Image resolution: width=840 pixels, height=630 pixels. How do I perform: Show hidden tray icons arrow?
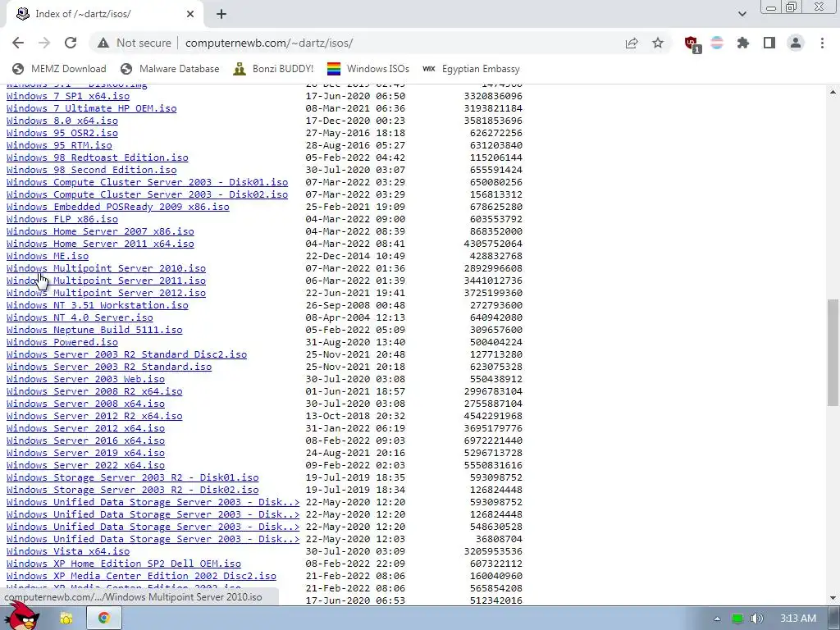coord(717,619)
